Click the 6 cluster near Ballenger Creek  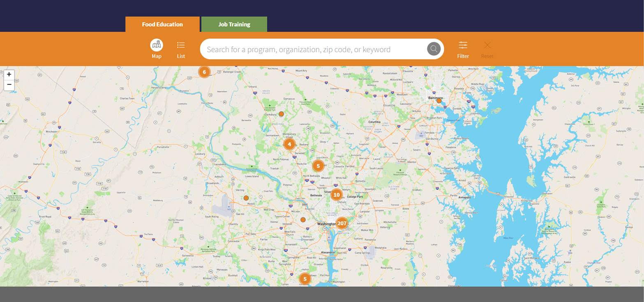204,71
